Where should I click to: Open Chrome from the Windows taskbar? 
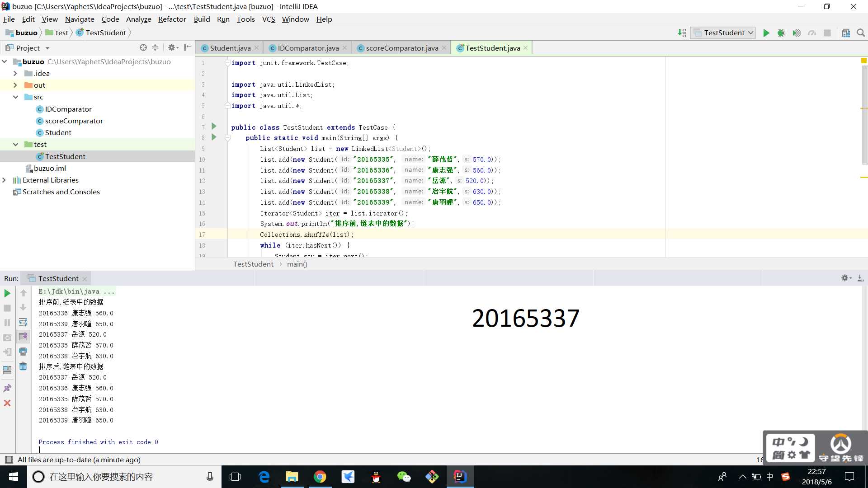pyautogui.click(x=320, y=477)
